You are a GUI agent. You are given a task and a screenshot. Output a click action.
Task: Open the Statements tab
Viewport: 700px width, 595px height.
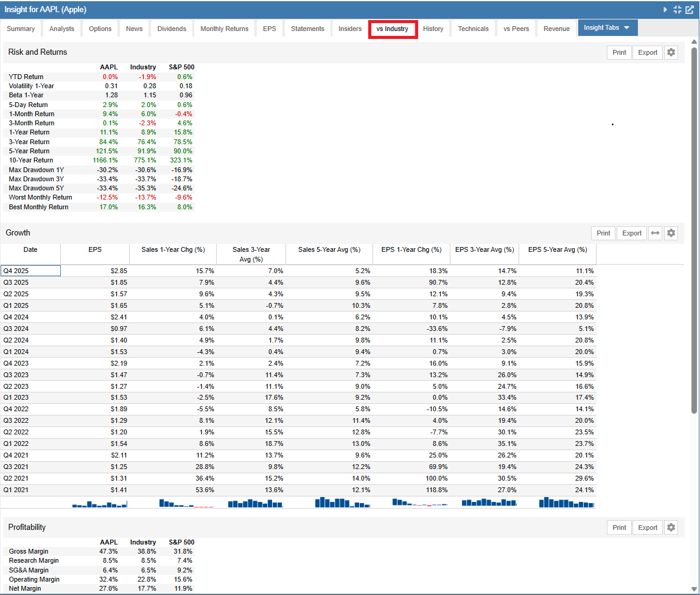[307, 29]
